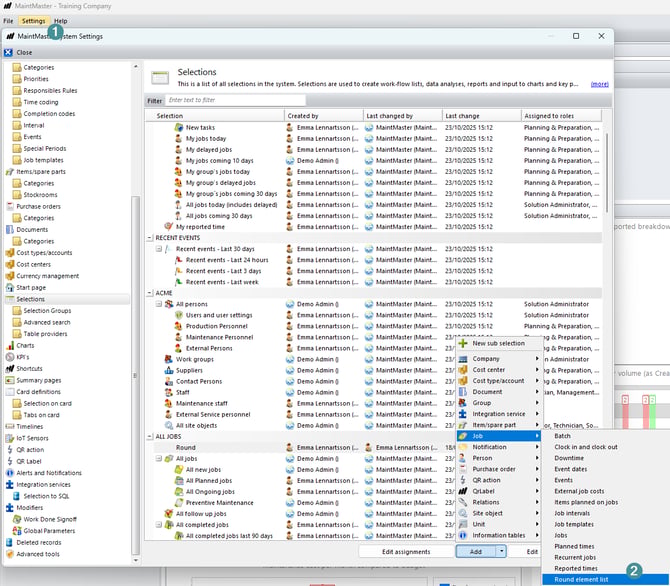670x586 pixels.
Task: Click the Shortcuts icon in sidebar
Action: [x=10, y=368]
